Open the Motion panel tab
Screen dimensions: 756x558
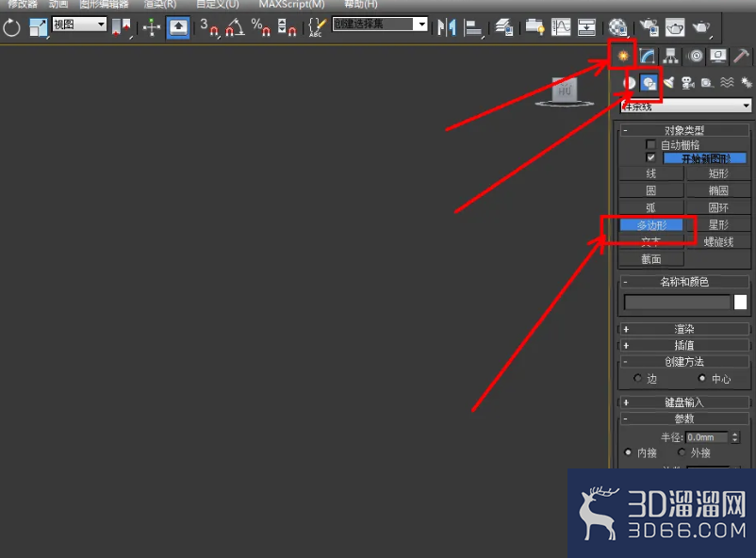coord(696,56)
